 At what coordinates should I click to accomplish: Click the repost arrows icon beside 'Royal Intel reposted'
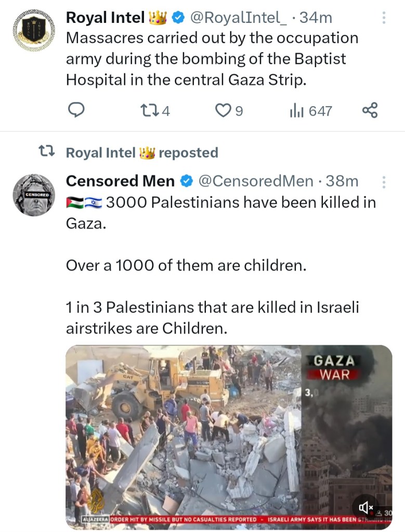[x=47, y=152]
